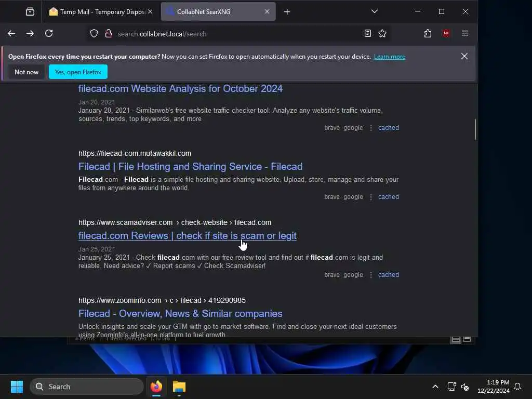Open the notifications bell icon
532x399 pixels.
(x=517, y=387)
